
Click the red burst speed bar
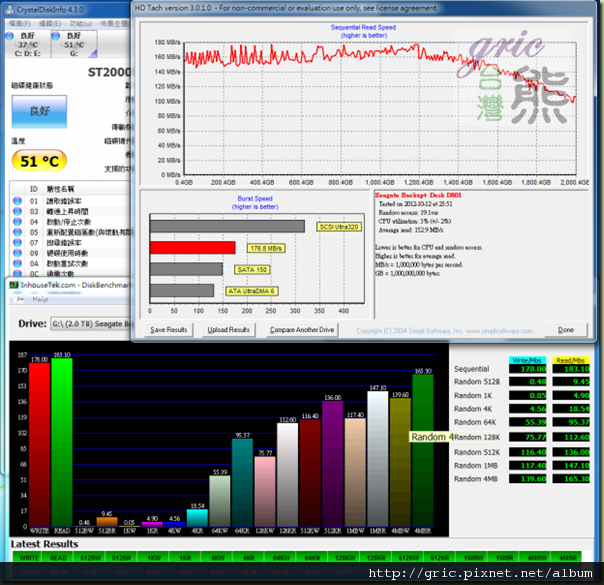pos(193,248)
